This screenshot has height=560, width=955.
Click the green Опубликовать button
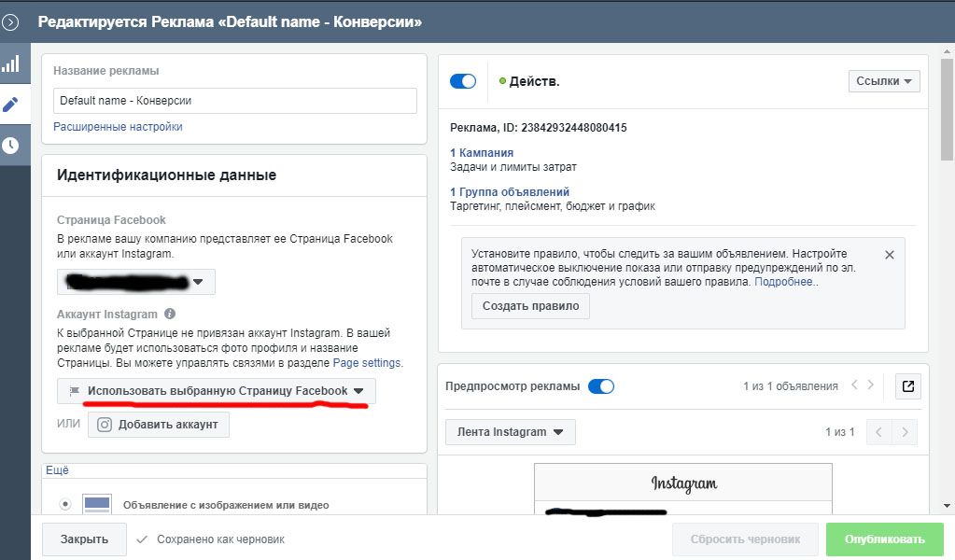tap(884, 539)
